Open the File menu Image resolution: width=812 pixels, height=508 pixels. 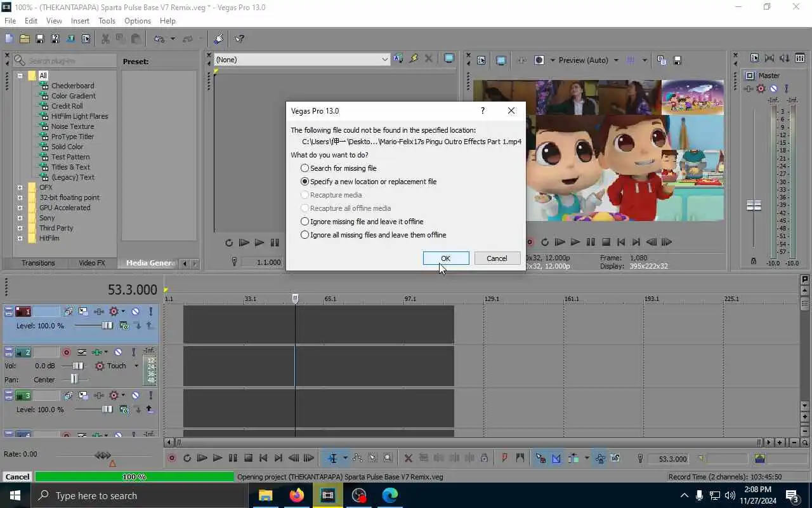click(x=10, y=21)
